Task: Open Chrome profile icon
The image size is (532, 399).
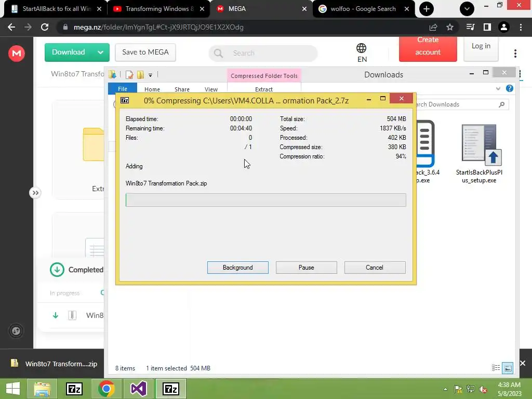Action: [x=504, y=27]
